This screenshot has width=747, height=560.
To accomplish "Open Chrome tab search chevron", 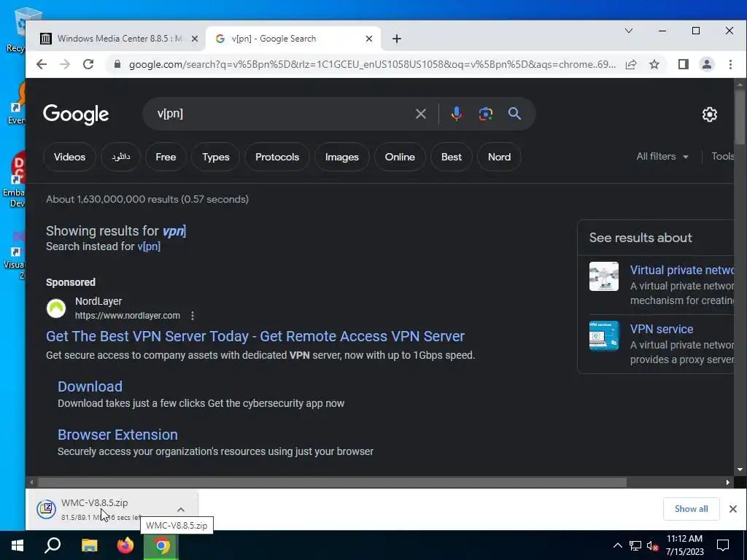I will 629,31.
